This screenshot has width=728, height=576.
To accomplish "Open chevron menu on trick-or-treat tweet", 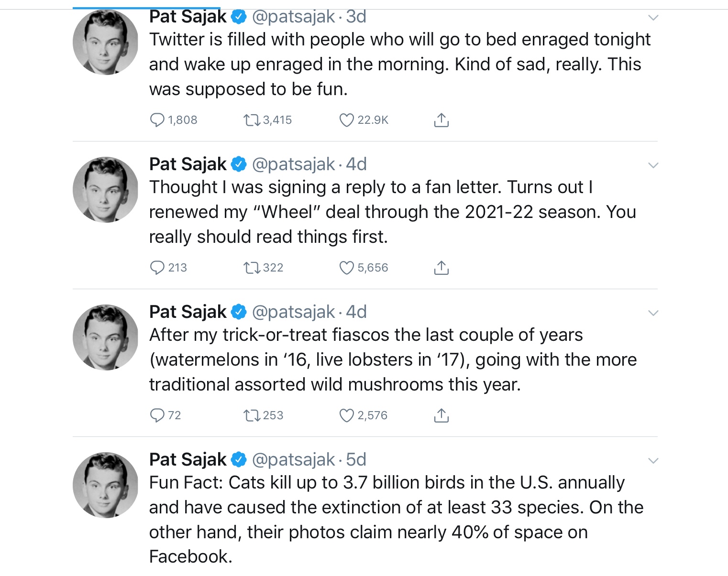I will pos(653,313).
